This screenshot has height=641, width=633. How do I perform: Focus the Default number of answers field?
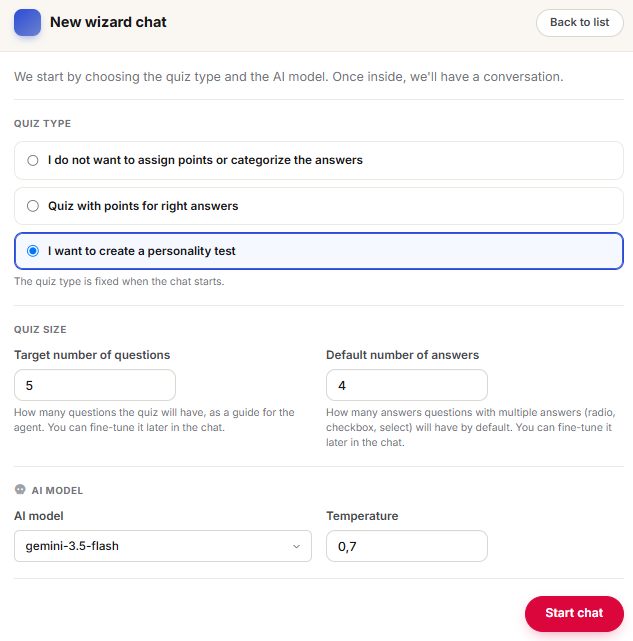click(406, 385)
